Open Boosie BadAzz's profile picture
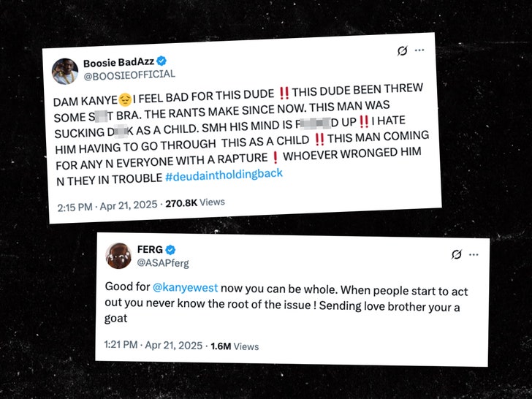 click(x=64, y=71)
